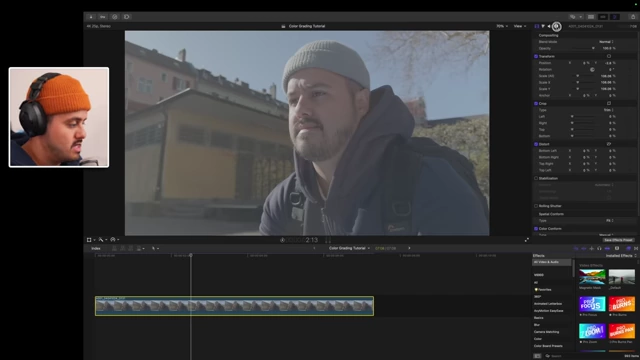Show the Transitions browser icon

pyautogui.click(x=636, y=248)
